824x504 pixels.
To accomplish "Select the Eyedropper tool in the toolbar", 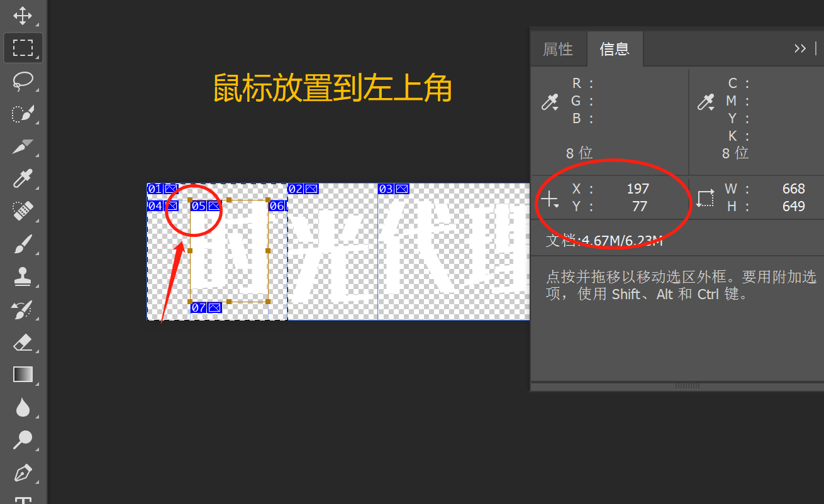I will point(23,179).
